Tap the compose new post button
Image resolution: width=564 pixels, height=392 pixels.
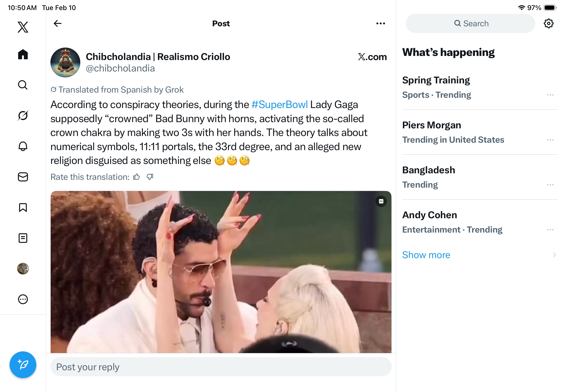click(x=23, y=365)
